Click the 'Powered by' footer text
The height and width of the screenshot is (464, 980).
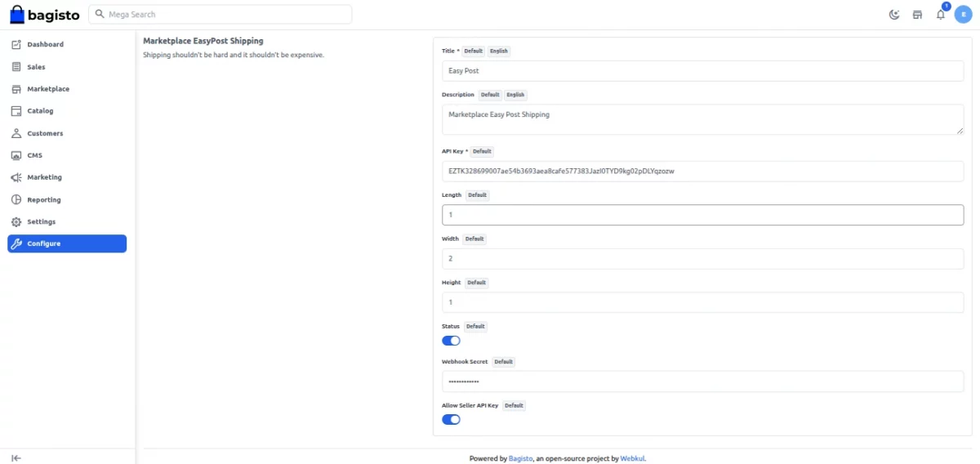[488, 458]
